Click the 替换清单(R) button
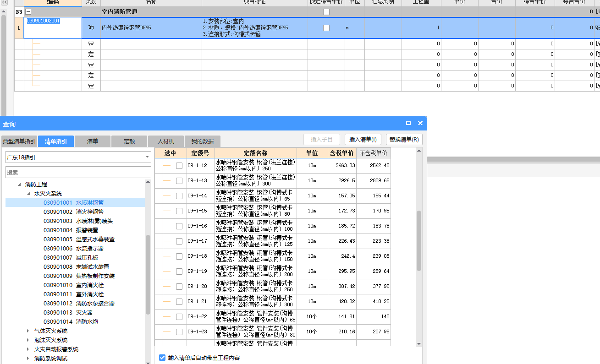 (x=404, y=140)
